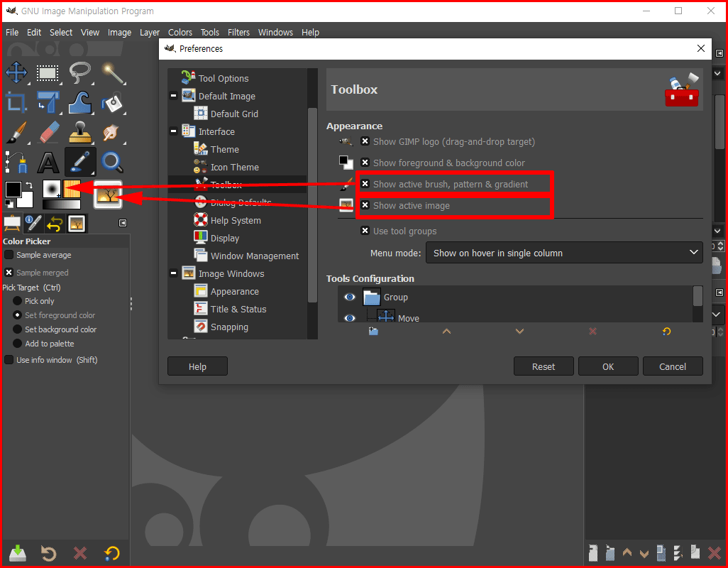The height and width of the screenshot is (568, 728).
Task: Open the Filters menu
Action: (238, 33)
